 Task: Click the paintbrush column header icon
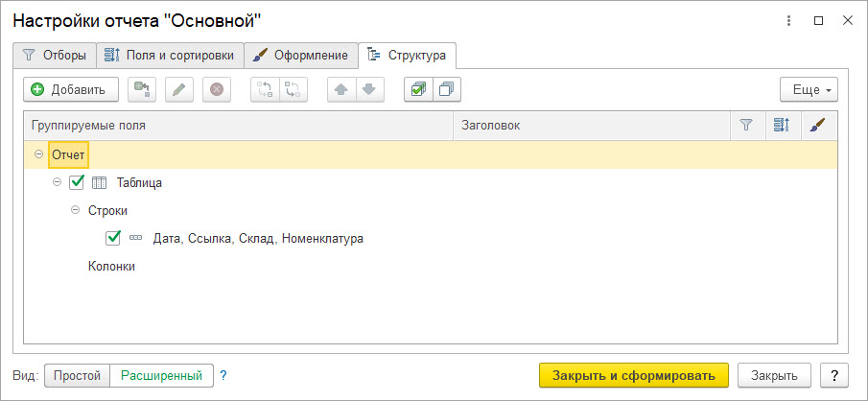pyautogui.click(x=816, y=126)
